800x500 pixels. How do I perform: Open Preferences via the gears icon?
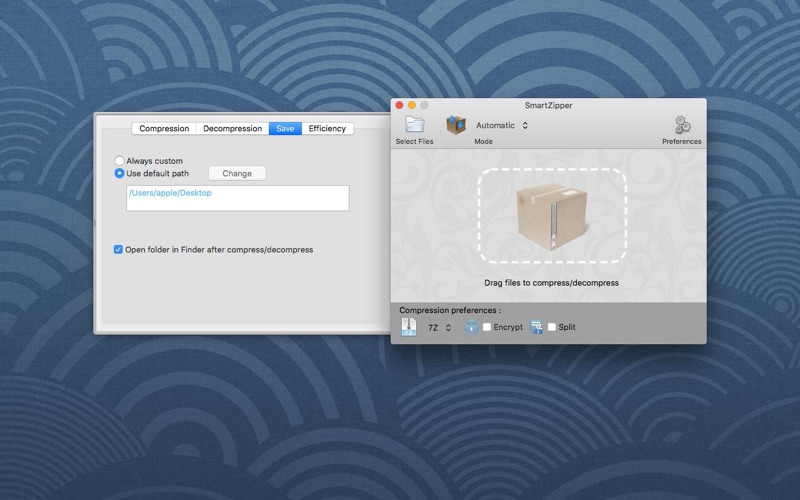[x=682, y=125]
